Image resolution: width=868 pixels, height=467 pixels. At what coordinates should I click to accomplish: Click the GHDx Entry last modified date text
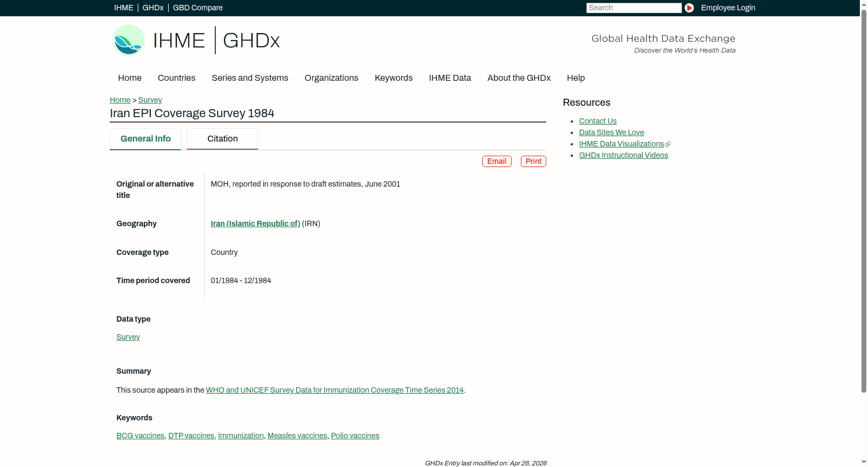(x=486, y=463)
